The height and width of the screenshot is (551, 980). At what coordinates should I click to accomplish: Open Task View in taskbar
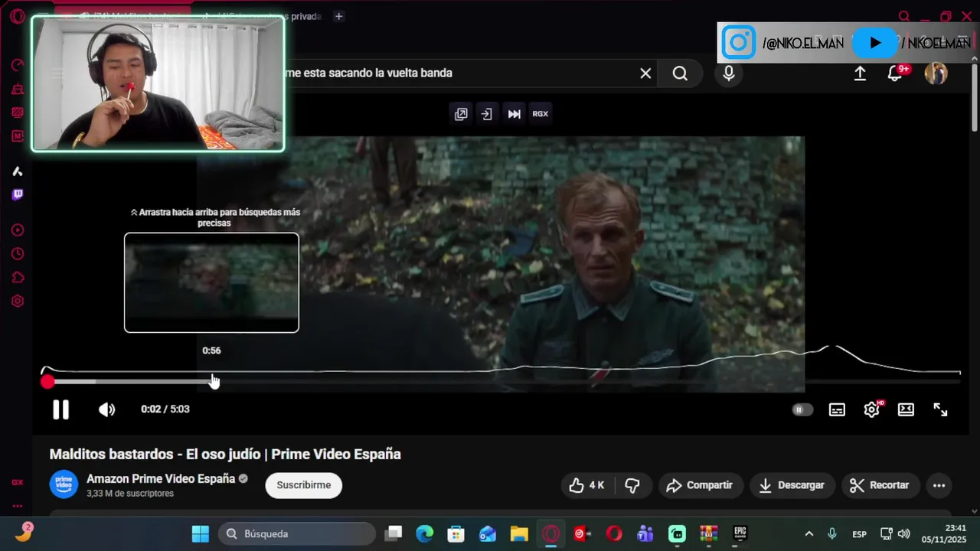(x=394, y=533)
